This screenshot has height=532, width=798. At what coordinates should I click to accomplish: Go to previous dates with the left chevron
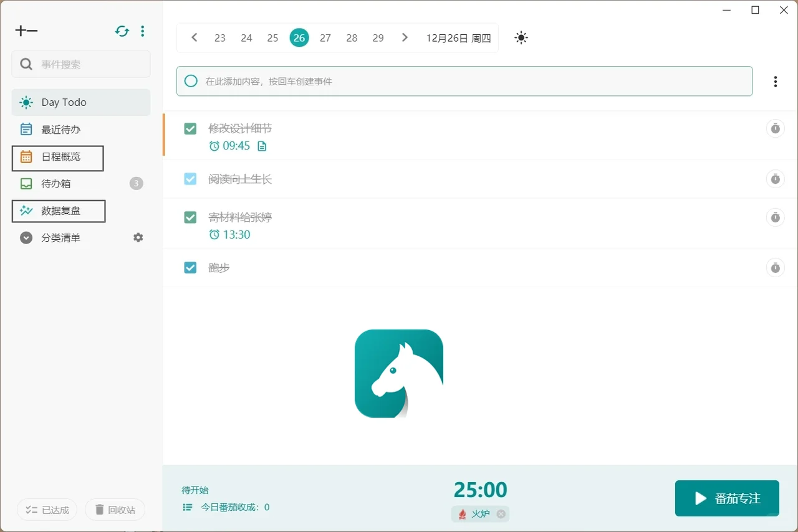(x=194, y=37)
